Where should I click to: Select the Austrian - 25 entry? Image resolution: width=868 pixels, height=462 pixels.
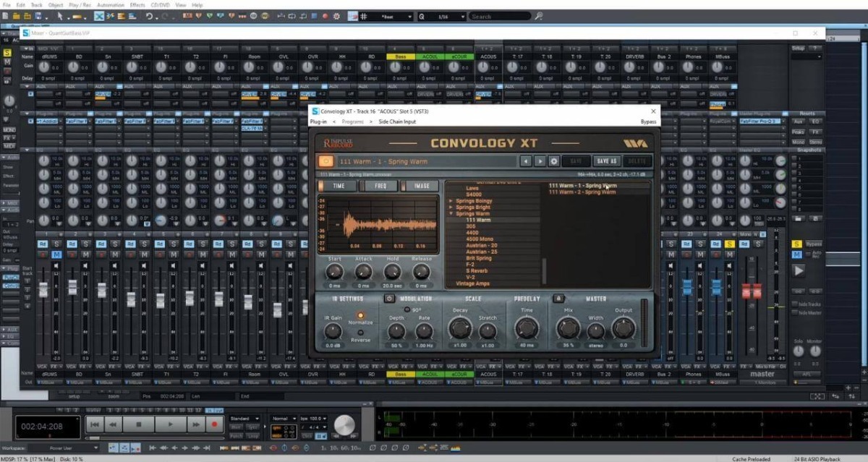click(x=482, y=252)
